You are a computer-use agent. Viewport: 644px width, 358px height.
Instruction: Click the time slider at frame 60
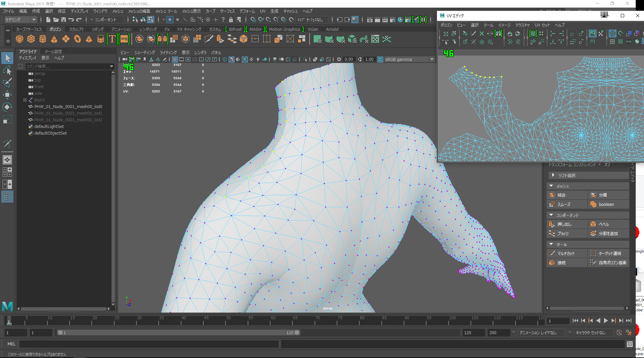[x=273, y=321]
